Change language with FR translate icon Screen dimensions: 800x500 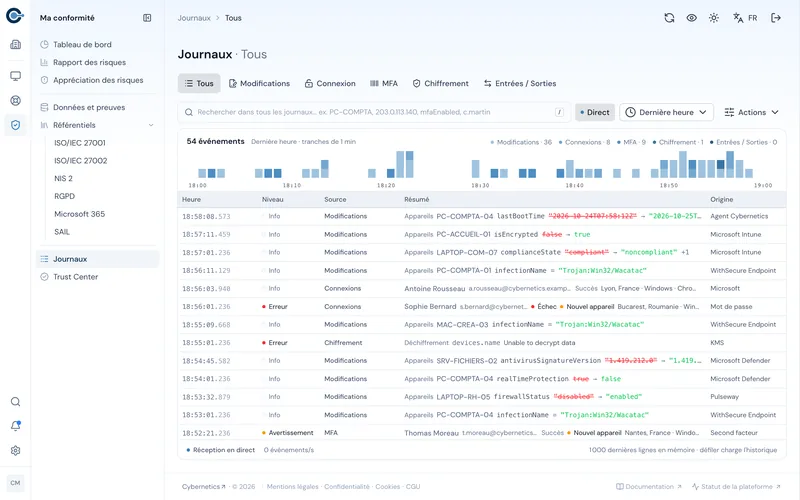coord(745,18)
